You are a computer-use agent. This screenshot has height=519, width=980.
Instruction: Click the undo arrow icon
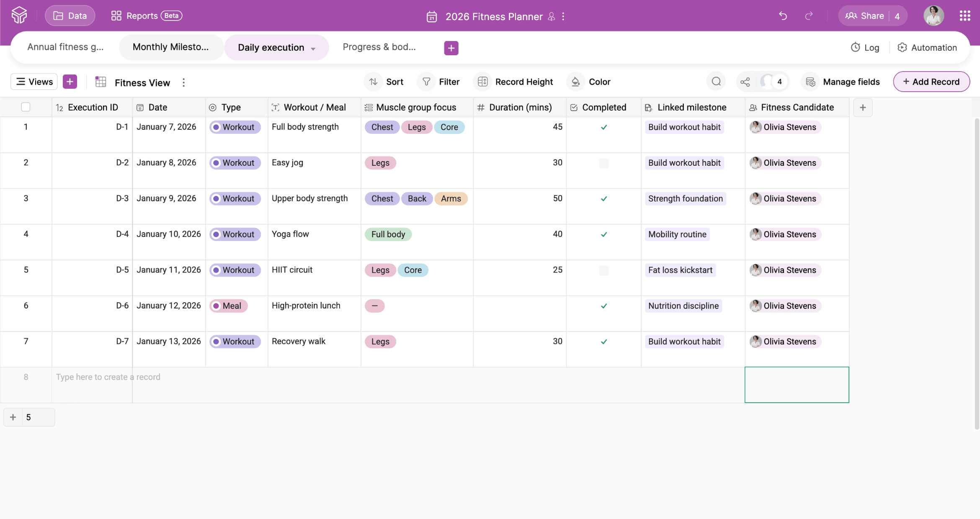coord(783,16)
